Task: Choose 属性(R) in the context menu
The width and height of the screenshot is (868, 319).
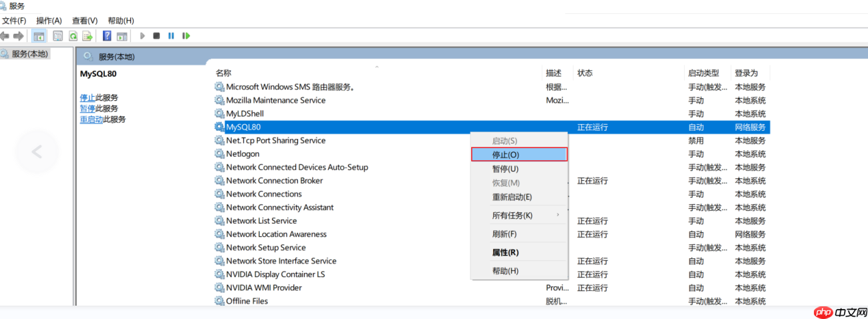Action: 519,252
